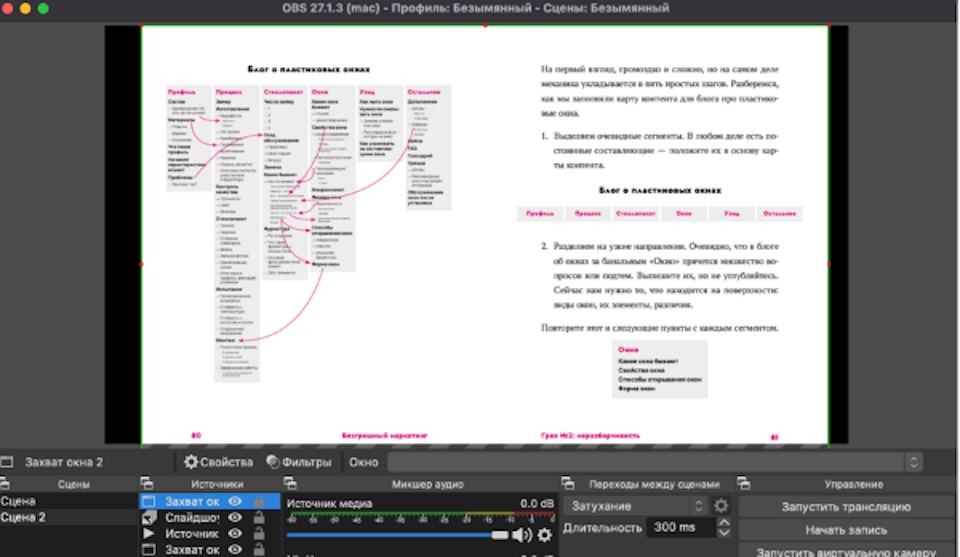This screenshot has width=960, height=557.
Task: Open Фильтры for the selected source
Action: (x=298, y=462)
